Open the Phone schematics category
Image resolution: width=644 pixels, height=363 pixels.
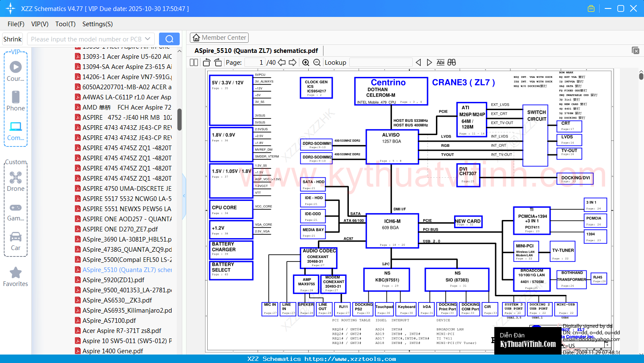pos(16,101)
